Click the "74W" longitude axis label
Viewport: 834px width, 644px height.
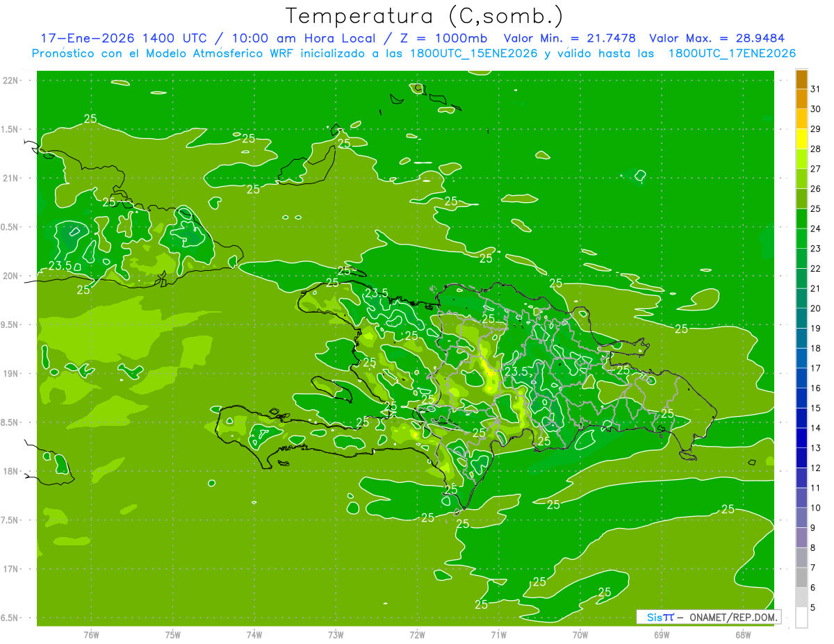point(254,634)
